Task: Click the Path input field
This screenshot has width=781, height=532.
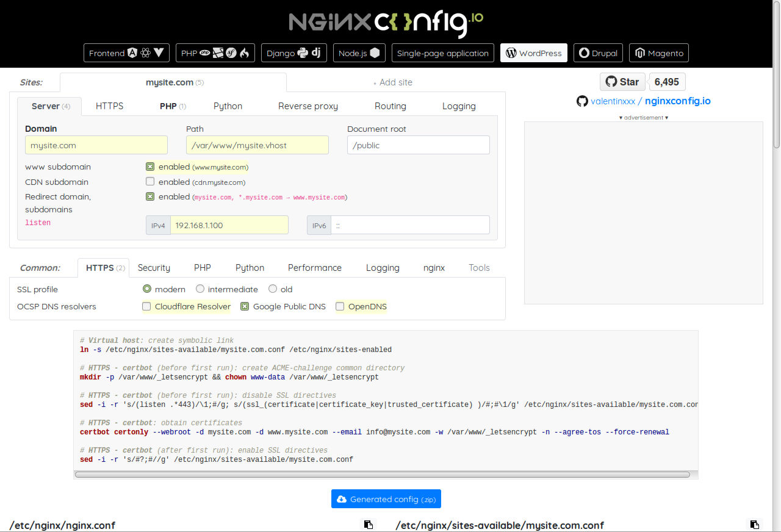Action: pos(257,145)
